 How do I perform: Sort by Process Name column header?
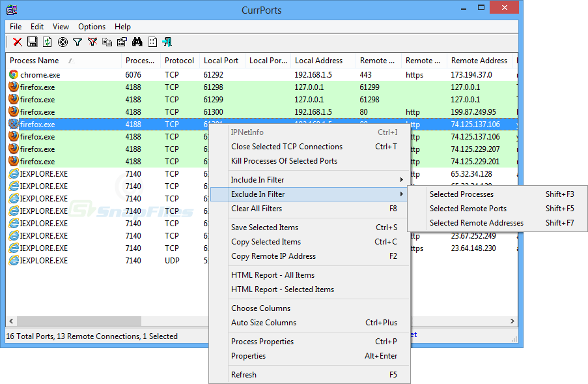[x=64, y=61]
